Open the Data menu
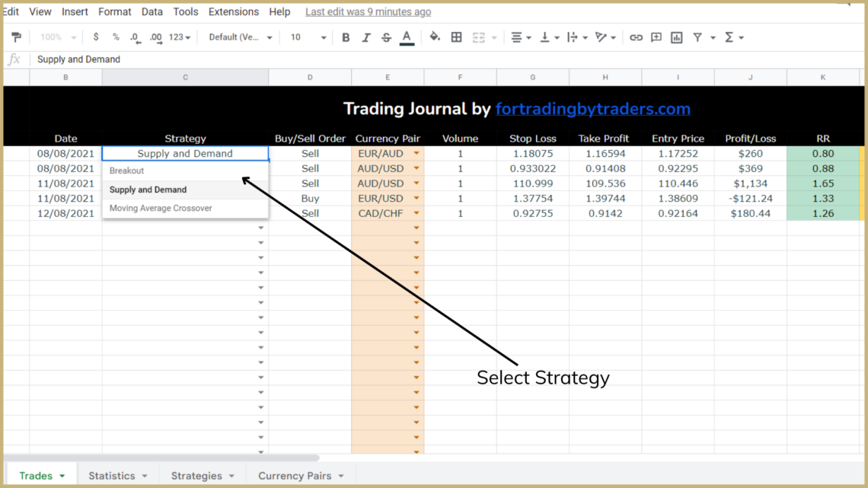The height and width of the screenshot is (488, 868). 152,11
